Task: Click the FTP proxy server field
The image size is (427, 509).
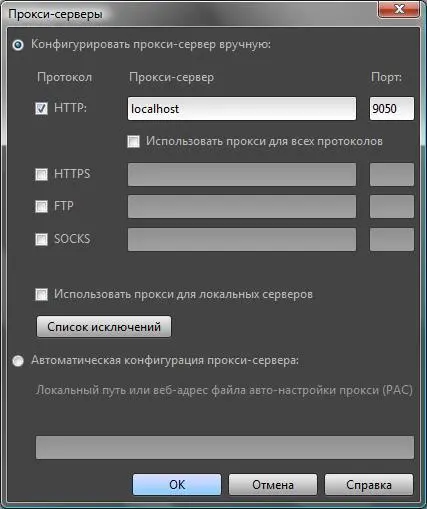Action: (242, 207)
